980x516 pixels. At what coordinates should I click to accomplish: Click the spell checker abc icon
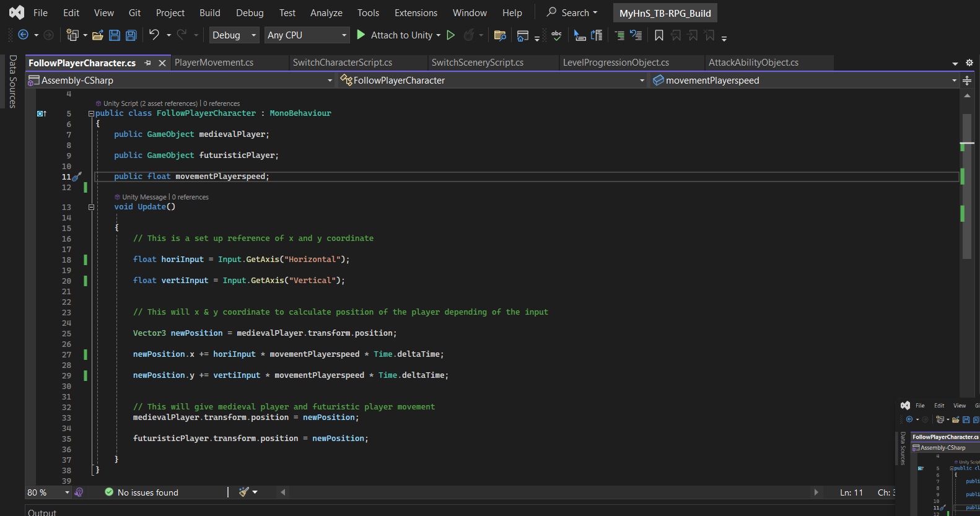tap(556, 35)
